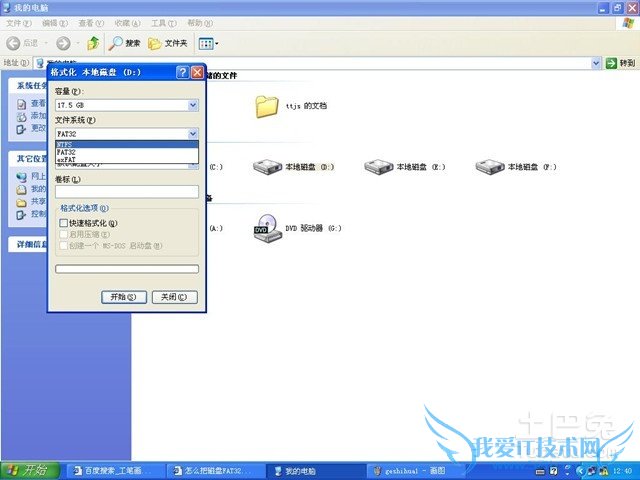Viewport: 640px width, 480px height.
Task: Click the volume label input field
Action: 127,192
